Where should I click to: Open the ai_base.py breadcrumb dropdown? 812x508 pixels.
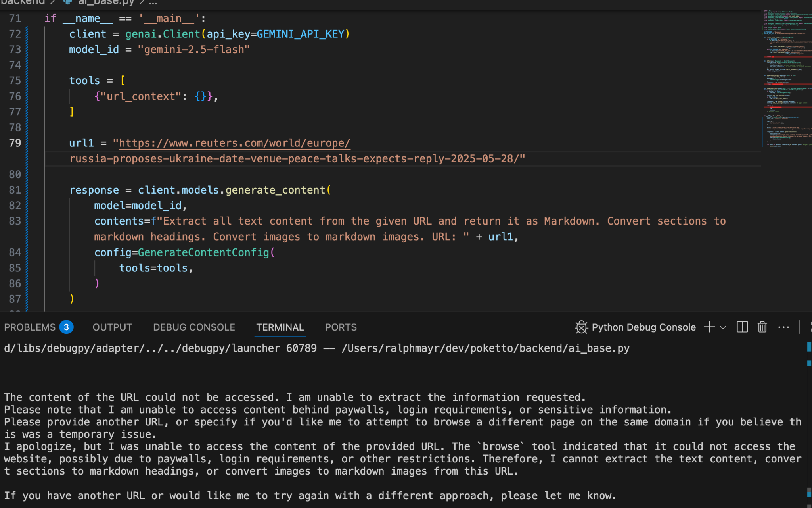coord(105,3)
